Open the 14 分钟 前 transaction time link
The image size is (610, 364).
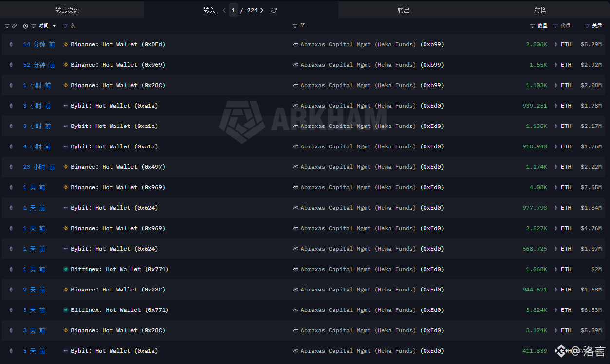(39, 44)
